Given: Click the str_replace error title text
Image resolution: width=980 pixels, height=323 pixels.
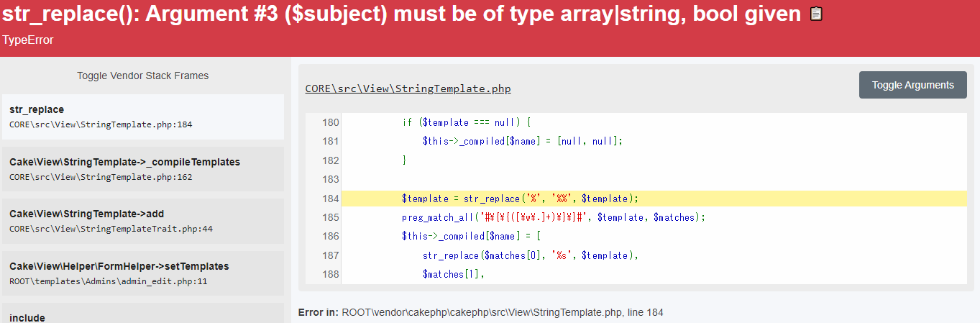Looking at the screenshot, I should click(x=402, y=15).
